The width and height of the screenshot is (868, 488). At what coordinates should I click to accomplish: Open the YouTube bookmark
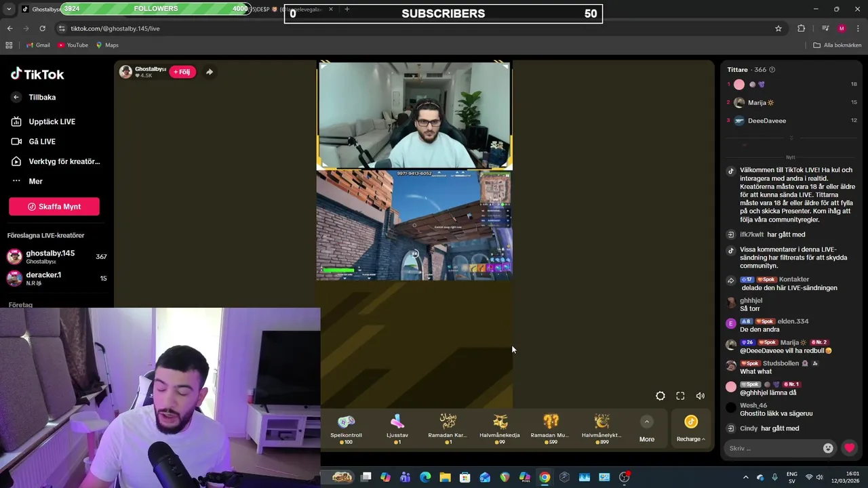click(x=73, y=45)
